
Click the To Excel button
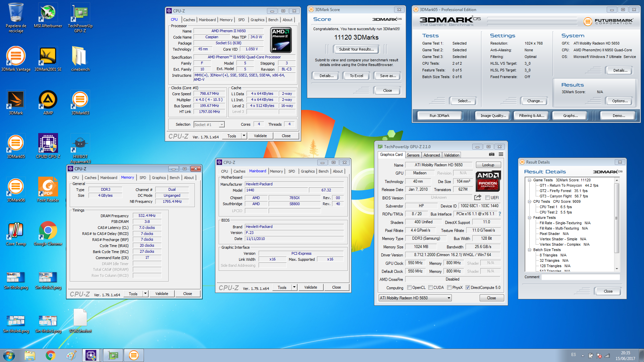click(356, 76)
